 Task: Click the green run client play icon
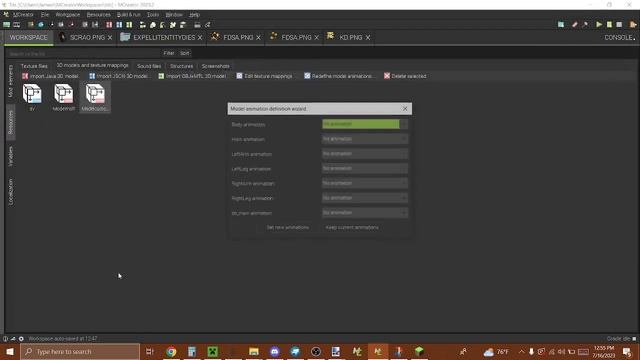(x=599, y=24)
